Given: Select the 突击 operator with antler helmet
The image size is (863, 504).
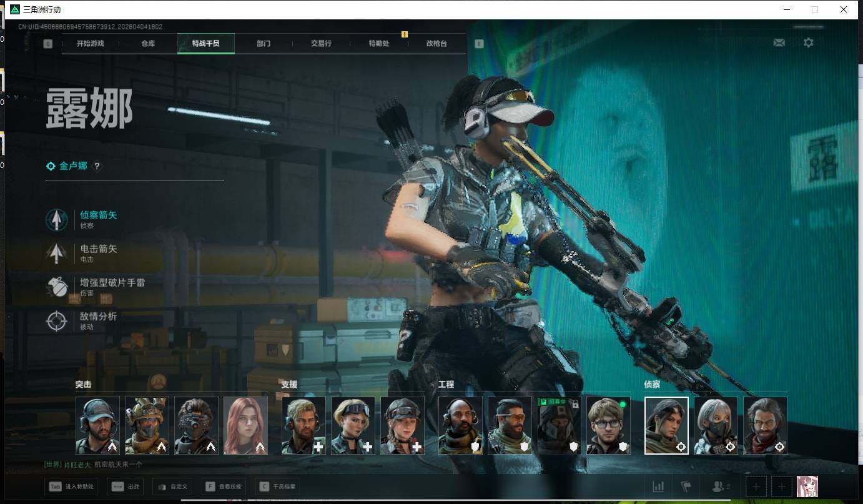Looking at the screenshot, I should (x=147, y=425).
